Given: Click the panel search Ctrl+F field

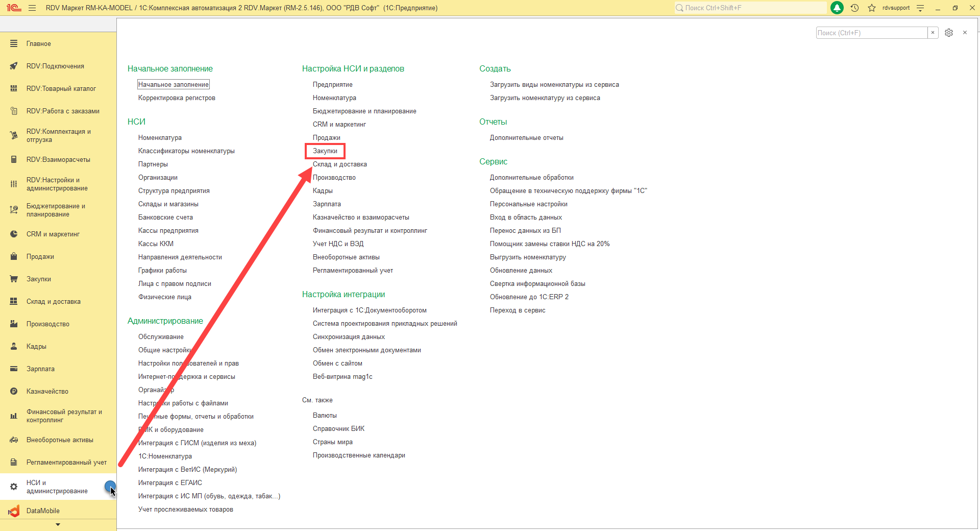Looking at the screenshot, I should click(x=872, y=33).
